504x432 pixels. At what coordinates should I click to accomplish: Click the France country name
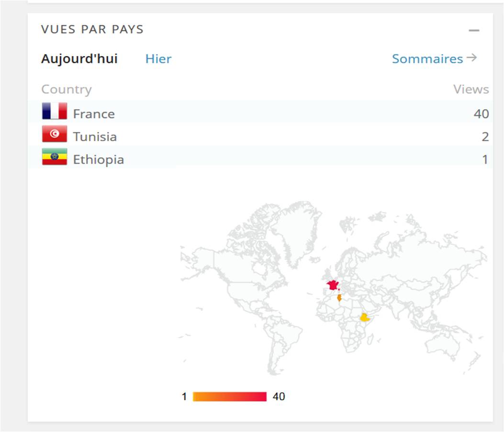[94, 114]
